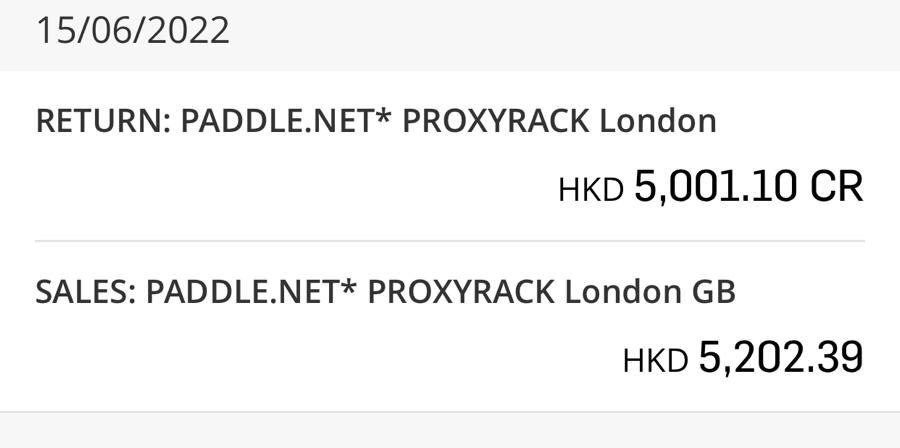900x448 pixels.
Task: Click the HKD label beside 5,001.10
Action: 591,190
